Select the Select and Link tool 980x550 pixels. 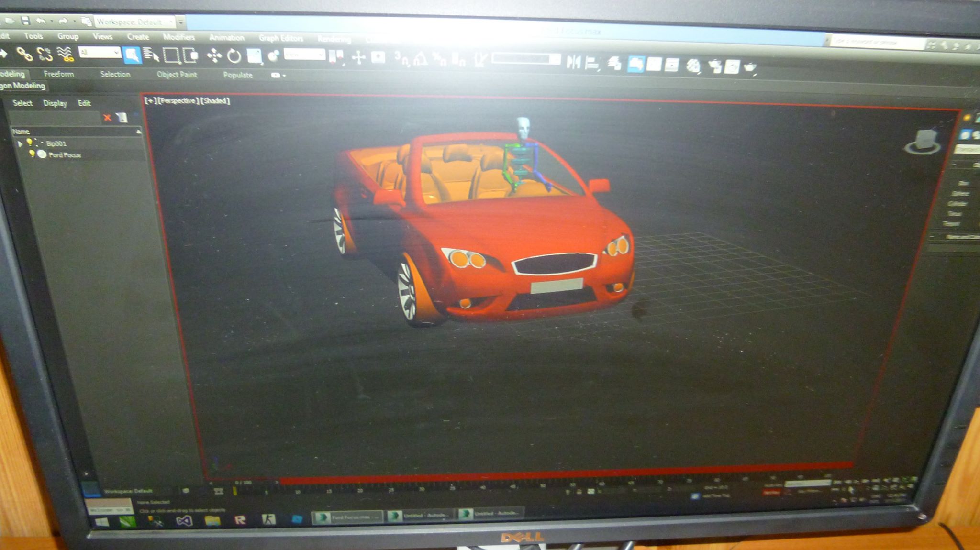[x=24, y=54]
